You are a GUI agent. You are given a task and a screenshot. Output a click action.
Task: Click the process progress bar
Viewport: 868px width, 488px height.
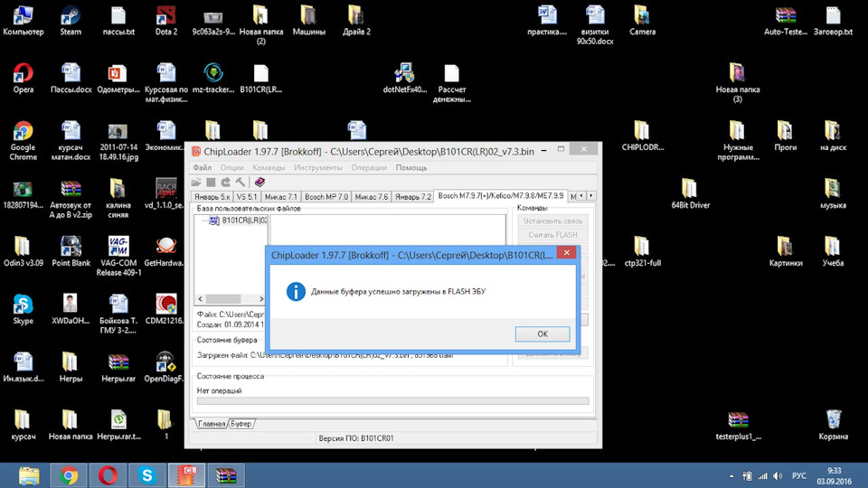393,401
